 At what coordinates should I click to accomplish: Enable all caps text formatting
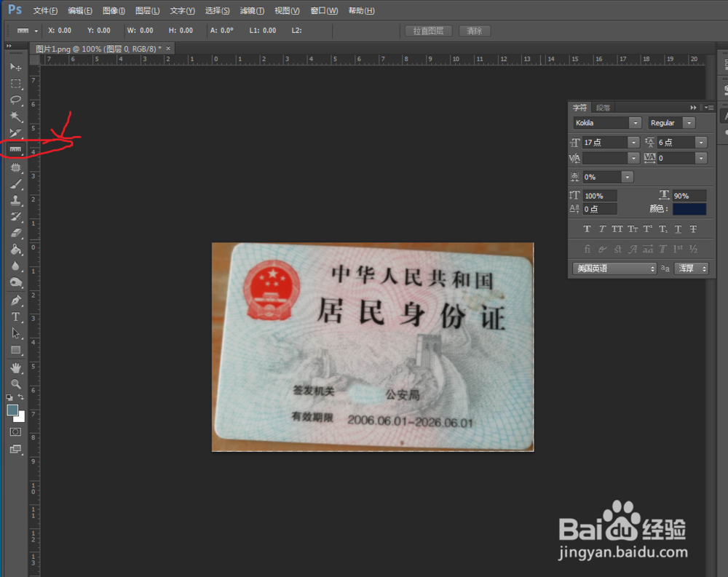point(617,228)
